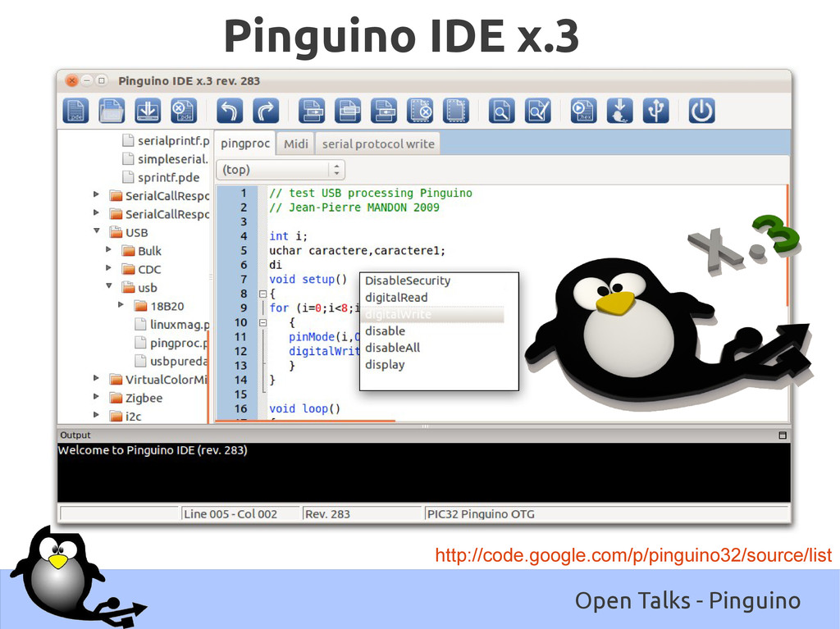Redo the last edit

point(266,111)
